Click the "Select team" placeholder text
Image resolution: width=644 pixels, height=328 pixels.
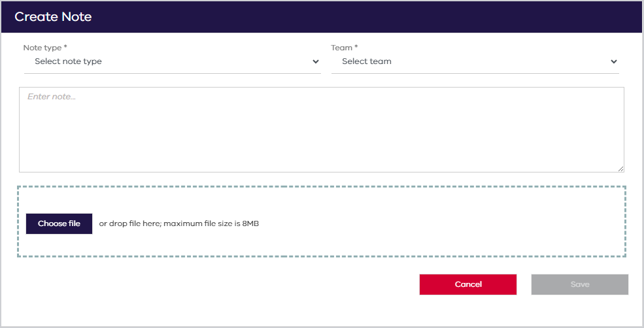coord(366,61)
